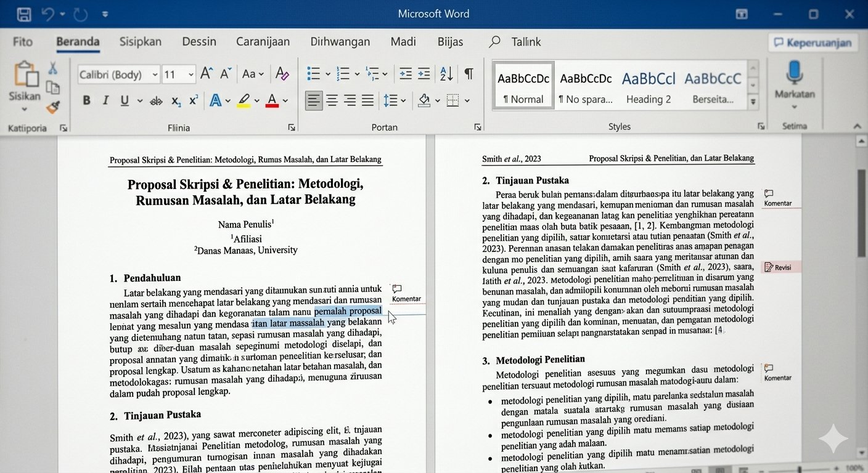The image size is (868, 473).
Task: Increase the font size with grow font icon
Action: [x=207, y=74]
